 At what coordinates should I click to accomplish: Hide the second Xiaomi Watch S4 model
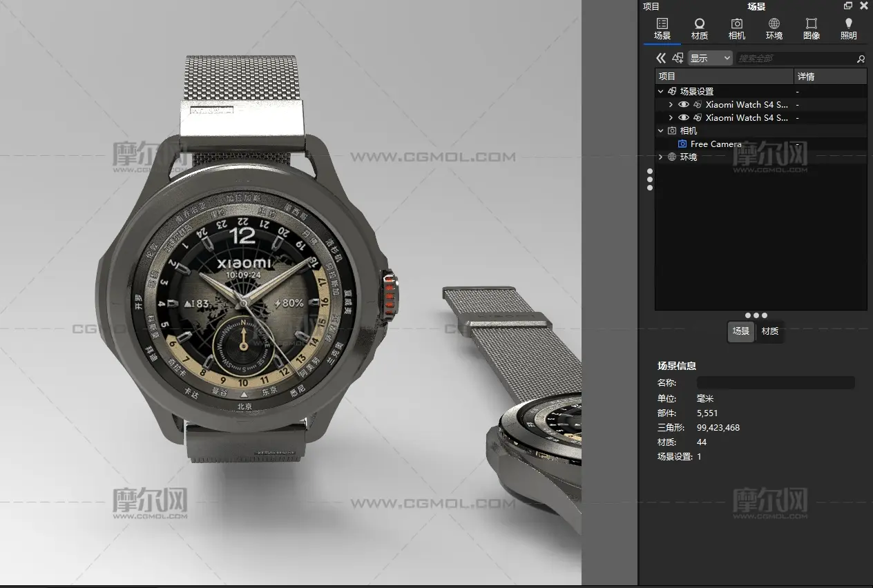click(x=684, y=118)
